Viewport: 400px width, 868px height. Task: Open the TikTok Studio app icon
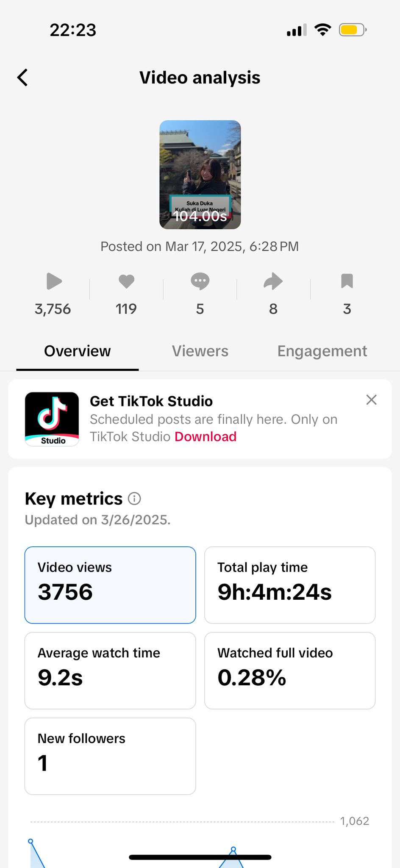pos(52,419)
